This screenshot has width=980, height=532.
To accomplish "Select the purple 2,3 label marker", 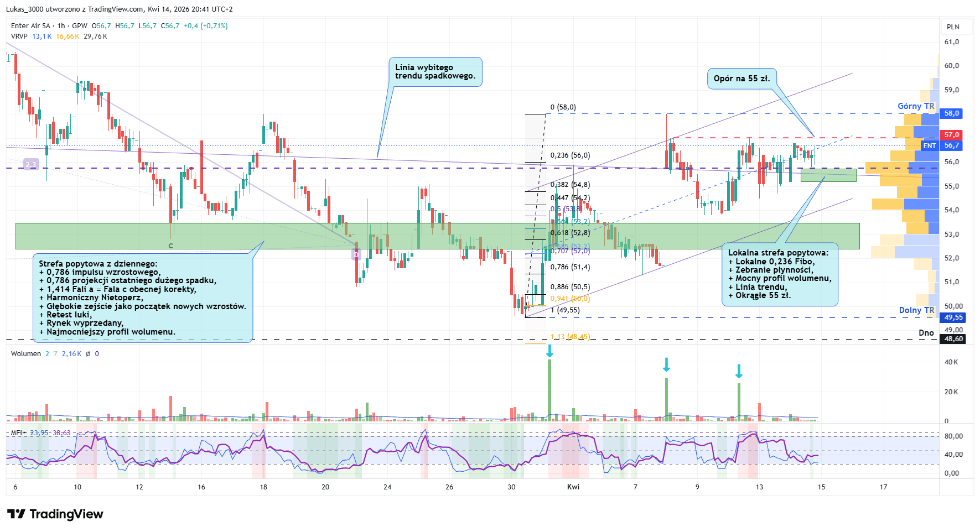I will 31,164.
